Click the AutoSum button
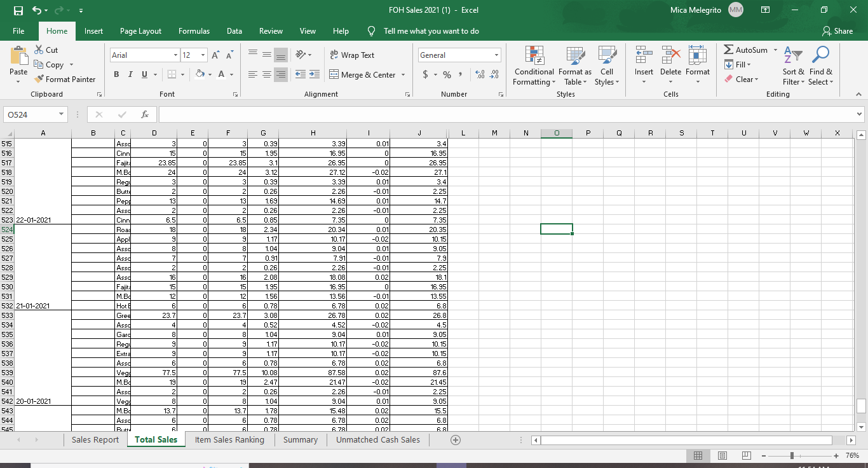The image size is (868, 468). coord(746,50)
